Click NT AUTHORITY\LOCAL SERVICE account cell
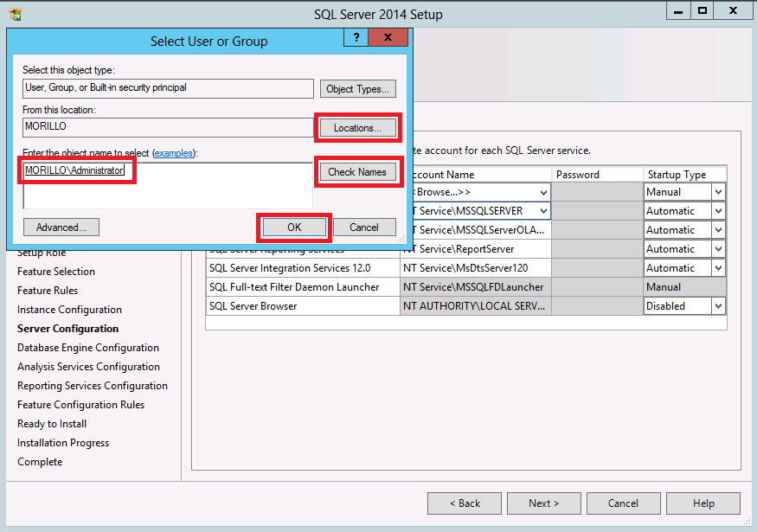The width and height of the screenshot is (757, 532). (476, 306)
